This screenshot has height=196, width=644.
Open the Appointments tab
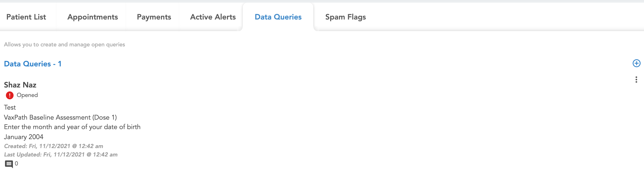[x=92, y=17]
